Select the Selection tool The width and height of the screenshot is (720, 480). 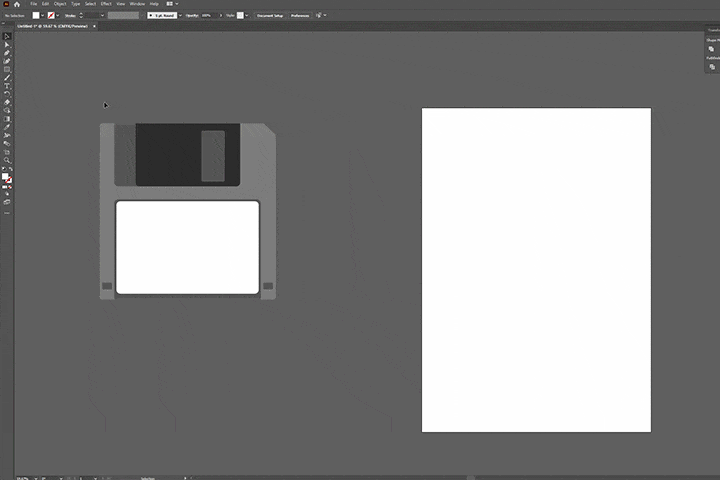(7, 36)
